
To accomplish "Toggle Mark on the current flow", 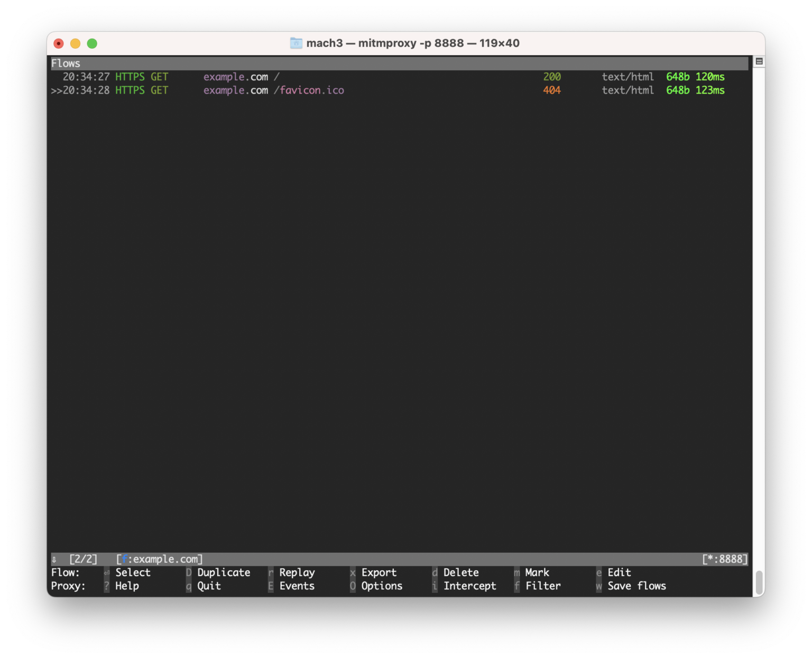I will coord(537,573).
